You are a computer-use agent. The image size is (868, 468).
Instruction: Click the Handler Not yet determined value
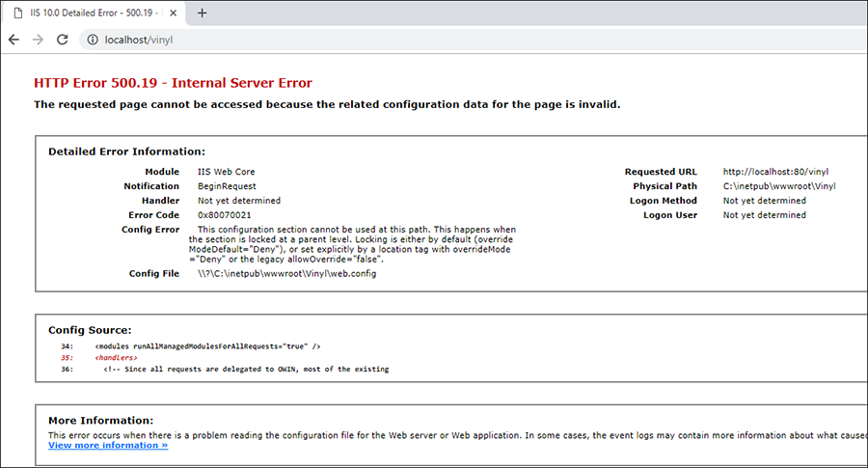click(239, 201)
